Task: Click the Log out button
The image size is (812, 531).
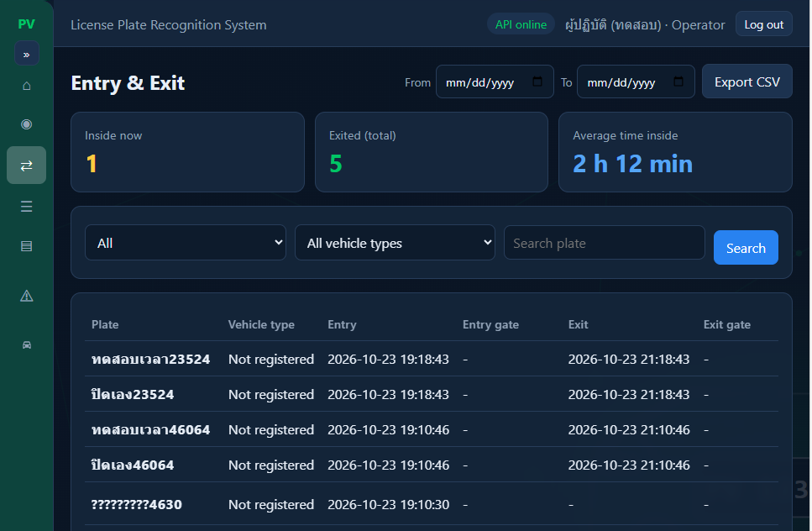Action: [x=764, y=24]
